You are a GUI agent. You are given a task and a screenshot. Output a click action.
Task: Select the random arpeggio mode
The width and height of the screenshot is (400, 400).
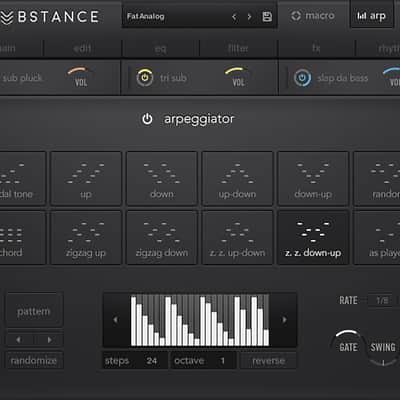click(377, 178)
